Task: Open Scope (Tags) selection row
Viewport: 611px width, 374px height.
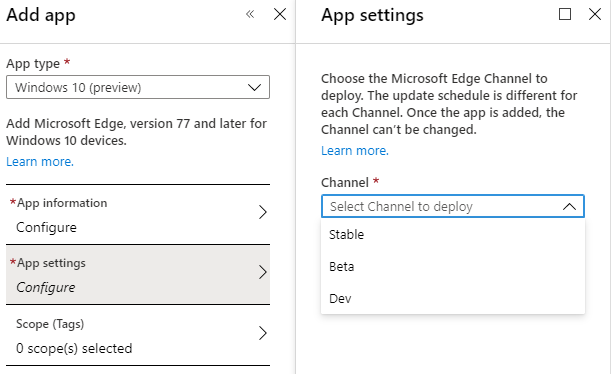Action: [138, 335]
